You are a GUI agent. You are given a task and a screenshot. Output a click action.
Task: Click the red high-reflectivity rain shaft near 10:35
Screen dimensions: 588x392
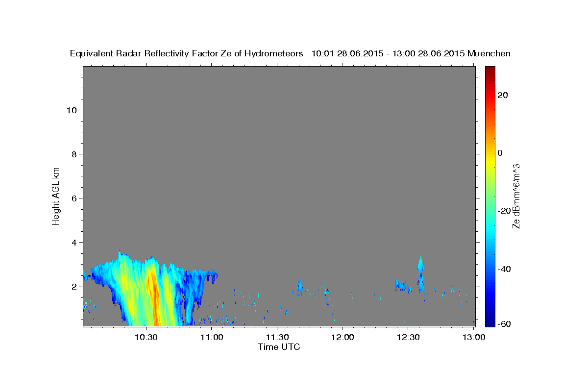click(155, 299)
